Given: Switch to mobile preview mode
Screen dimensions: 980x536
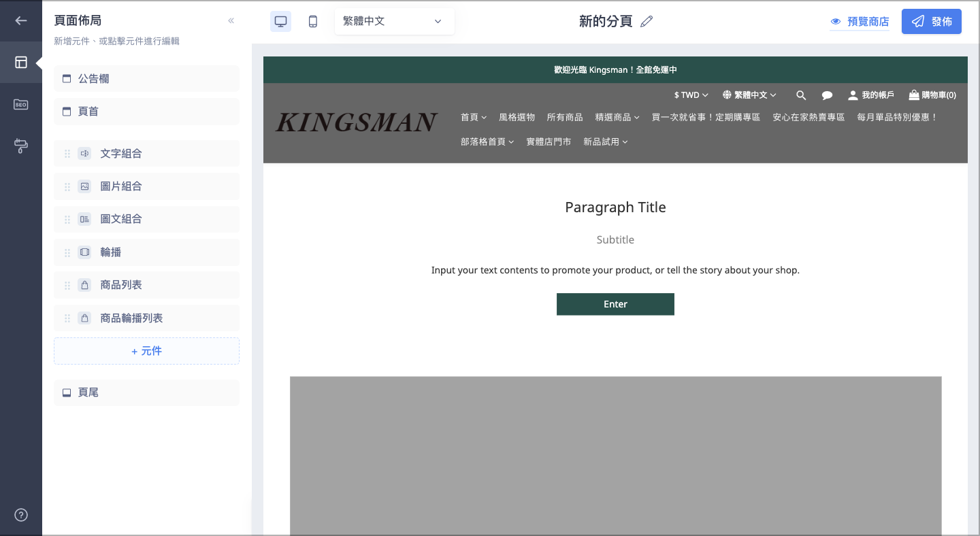Looking at the screenshot, I should [x=313, y=21].
